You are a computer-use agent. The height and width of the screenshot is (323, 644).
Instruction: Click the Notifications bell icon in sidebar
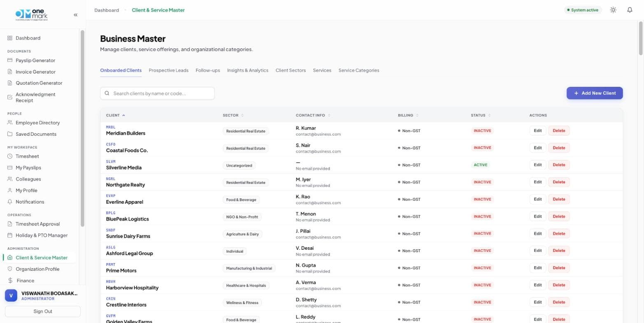point(10,202)
